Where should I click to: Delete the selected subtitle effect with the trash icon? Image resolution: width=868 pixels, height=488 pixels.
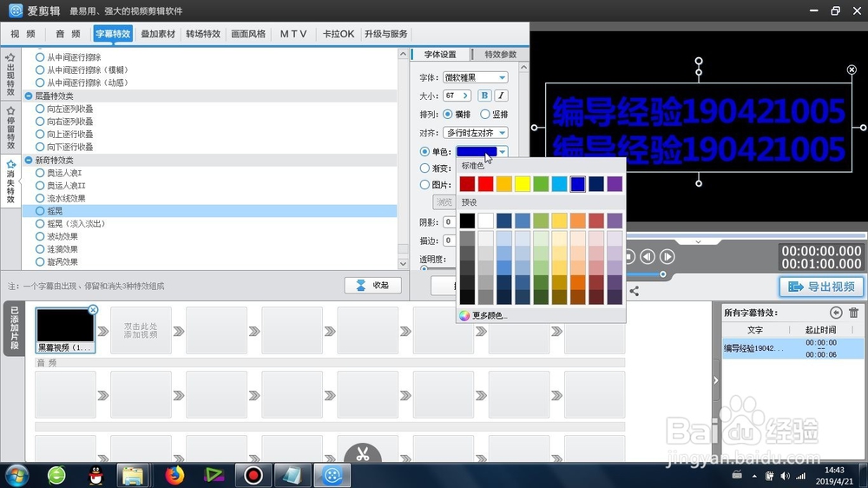click(853, 313)
